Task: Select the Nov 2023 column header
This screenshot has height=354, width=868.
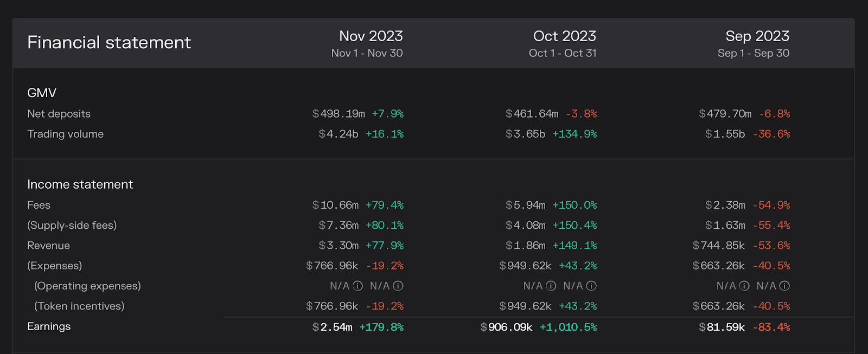Action: pyautogui.click(x=371, y=36)
